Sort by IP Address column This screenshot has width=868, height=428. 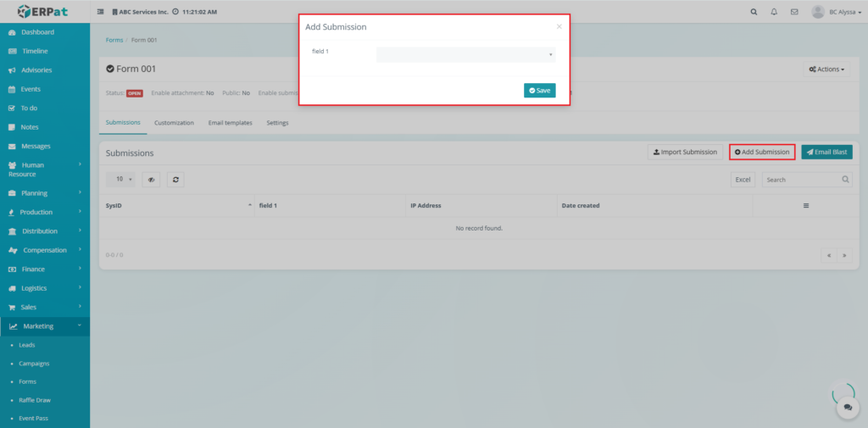(x=481, y=205)
